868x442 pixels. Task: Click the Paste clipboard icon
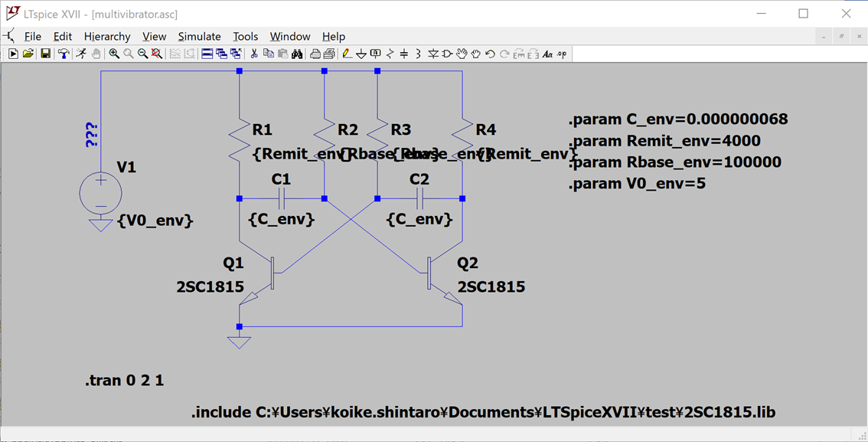[x=282, y=54]
